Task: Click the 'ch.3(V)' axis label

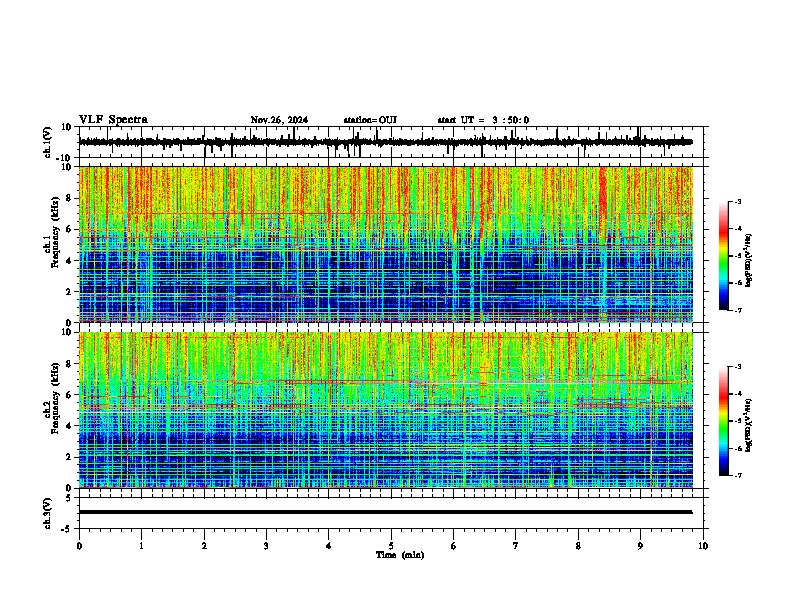Action: pos(48,513)
